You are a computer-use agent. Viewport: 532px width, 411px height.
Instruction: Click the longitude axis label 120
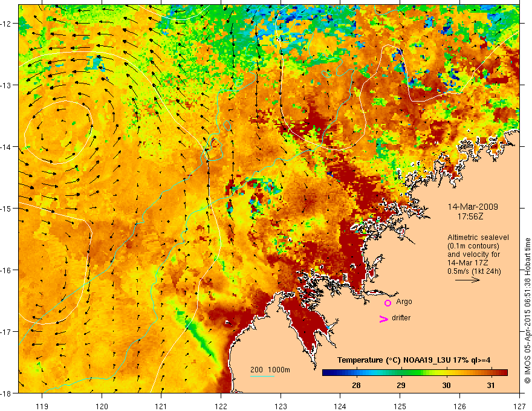[x=102, y=406]
